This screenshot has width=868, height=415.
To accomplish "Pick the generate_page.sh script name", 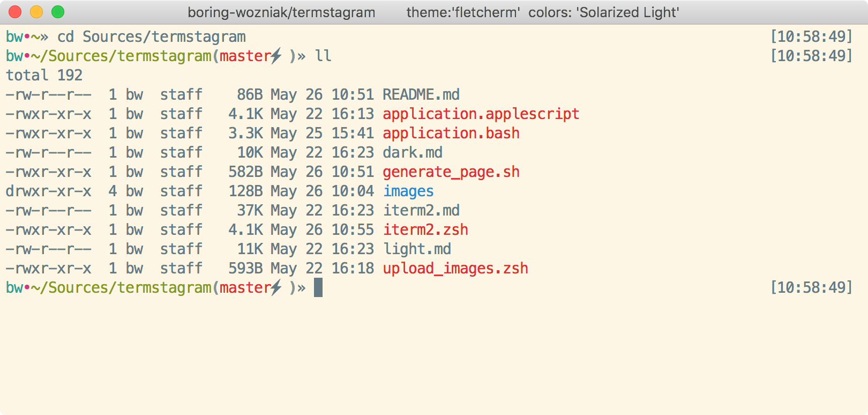I will point(451,172).
